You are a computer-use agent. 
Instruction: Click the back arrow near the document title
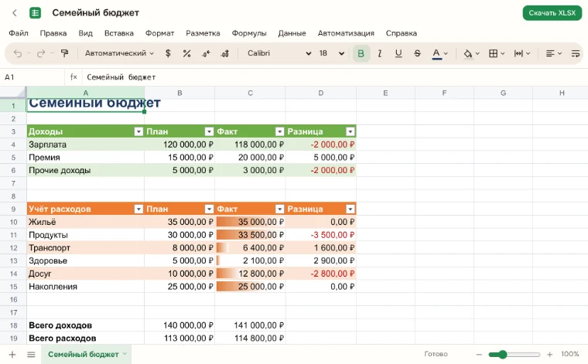coord(15,13)
